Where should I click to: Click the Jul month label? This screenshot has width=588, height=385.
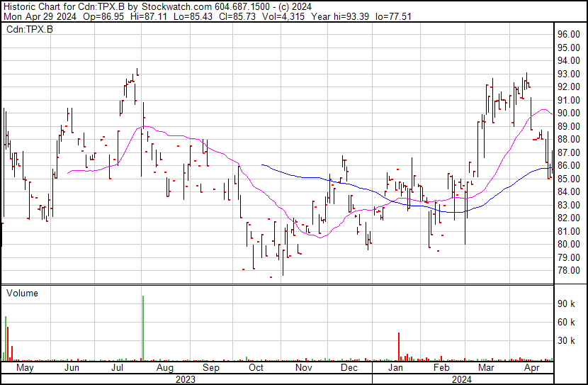coord(118,368)
